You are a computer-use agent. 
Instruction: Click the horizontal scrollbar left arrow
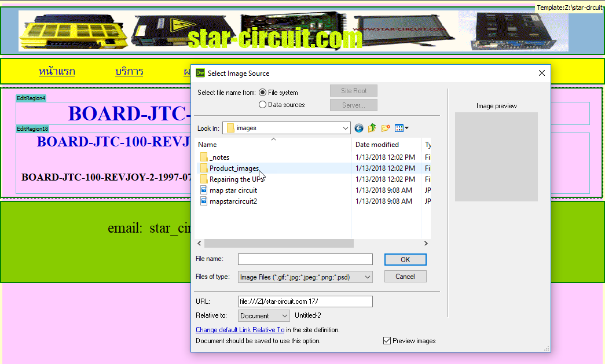pyautogui.click(x=200, y=243)
